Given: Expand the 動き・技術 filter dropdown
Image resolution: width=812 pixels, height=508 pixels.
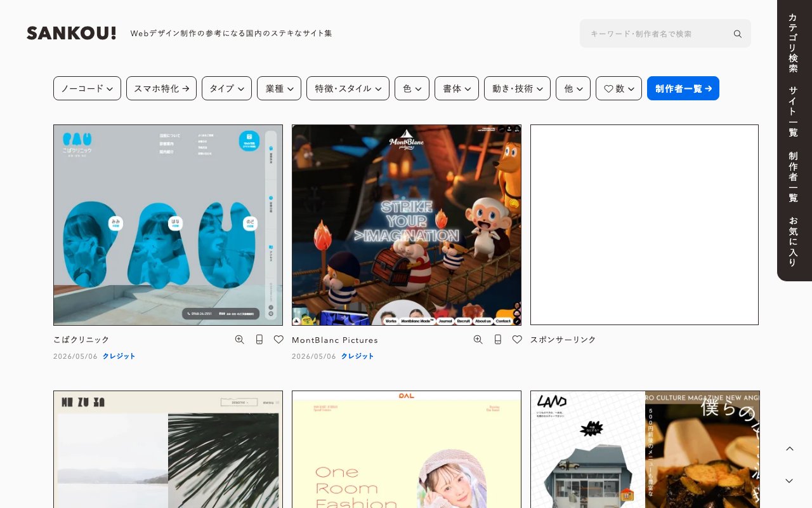Looking at the screenshot, I should point(517,88).
